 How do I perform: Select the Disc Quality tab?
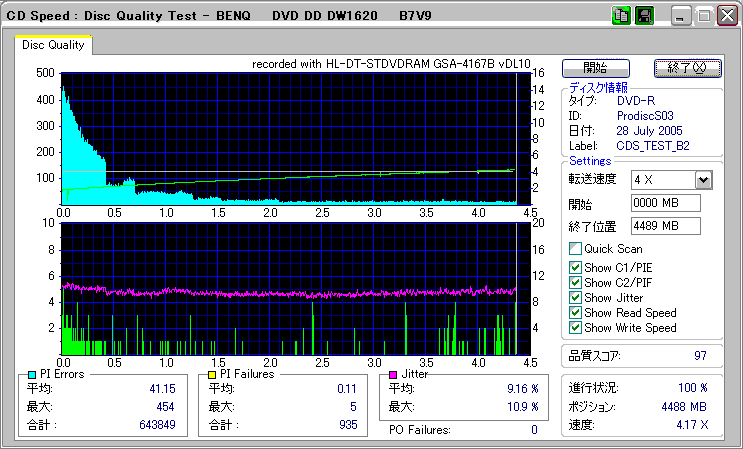52,44
